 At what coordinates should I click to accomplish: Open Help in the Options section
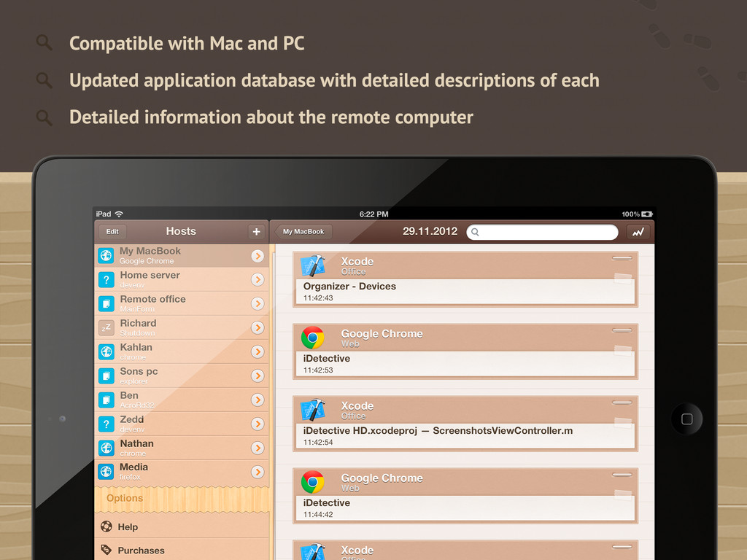182,526
